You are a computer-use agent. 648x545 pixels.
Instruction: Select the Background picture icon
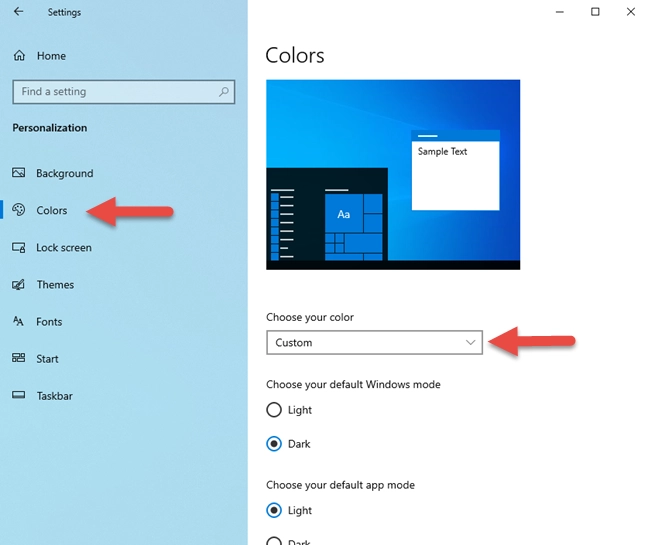[18, 173]
